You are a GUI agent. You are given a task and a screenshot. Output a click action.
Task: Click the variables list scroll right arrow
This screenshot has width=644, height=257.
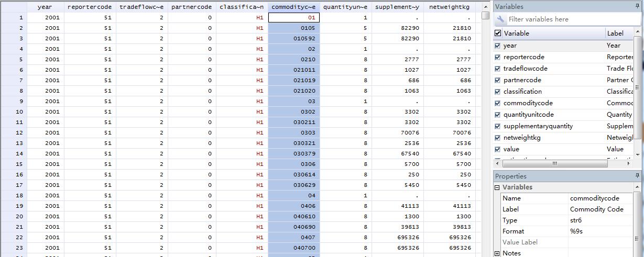629,163
